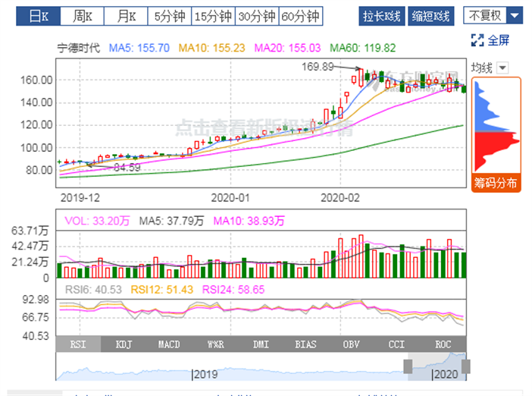Switch to the 月K monthly chart tab
The image size is (532, 396).
pyautogui.click(x=126, y=16)
